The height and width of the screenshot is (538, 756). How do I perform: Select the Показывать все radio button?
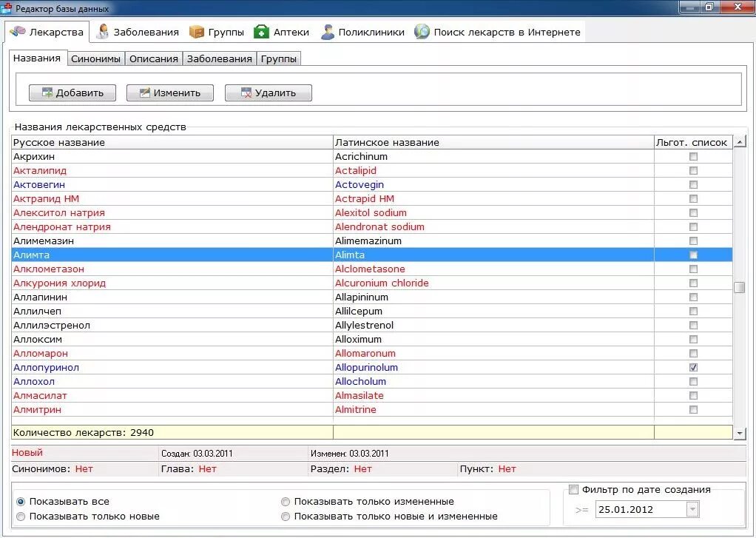(x=21, y=502)
